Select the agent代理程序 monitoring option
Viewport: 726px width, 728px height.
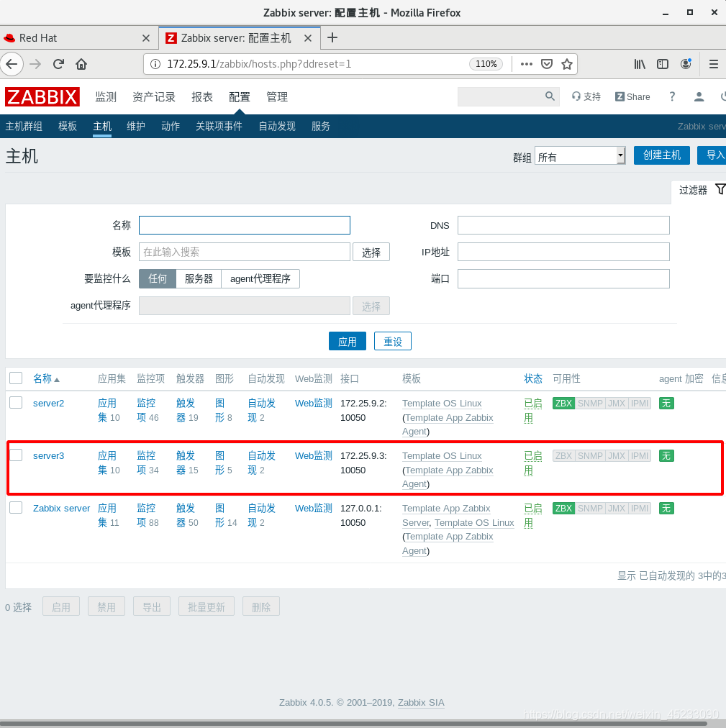260,278
